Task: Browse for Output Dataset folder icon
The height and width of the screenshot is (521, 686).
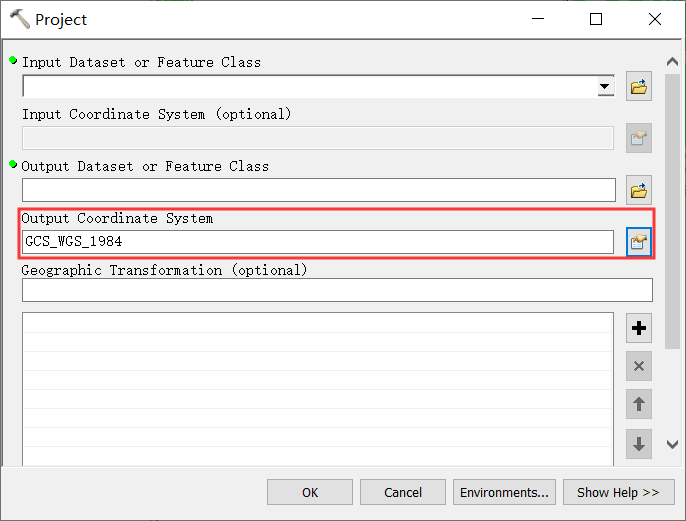Action: (x=639, y=190)
